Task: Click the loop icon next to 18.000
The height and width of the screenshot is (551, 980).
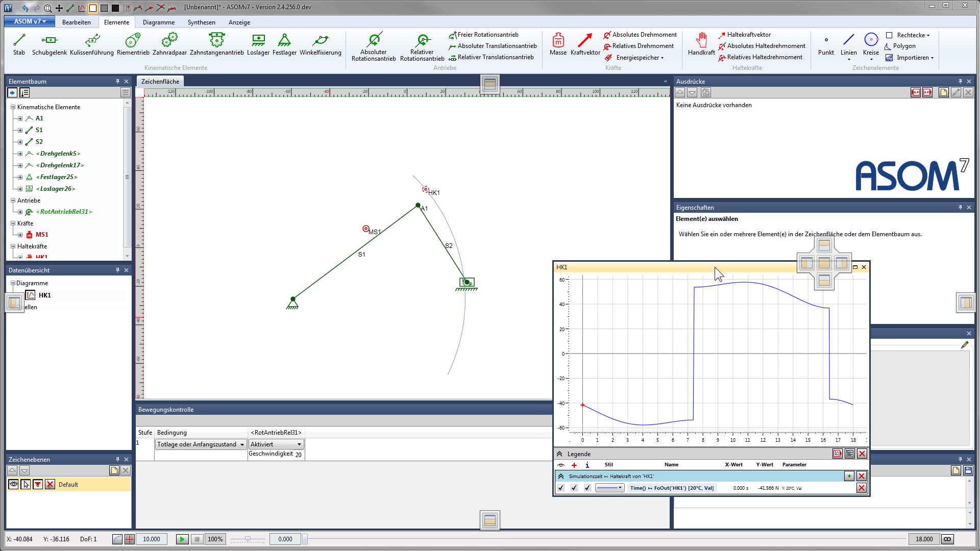Action: [x=947, y=539]
